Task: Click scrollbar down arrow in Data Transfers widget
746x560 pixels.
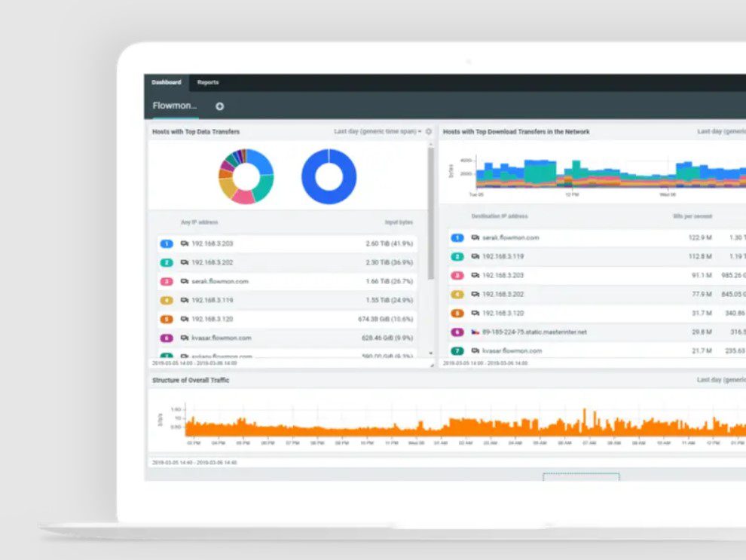Action: pyautogui.click(x=431, y=353)
